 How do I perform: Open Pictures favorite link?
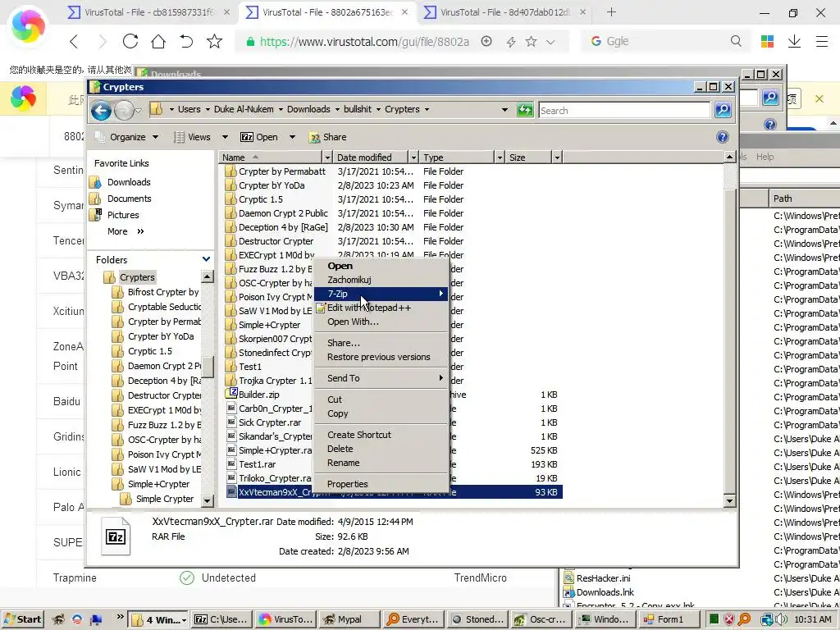pyautogui.click(x=123, y=215)
